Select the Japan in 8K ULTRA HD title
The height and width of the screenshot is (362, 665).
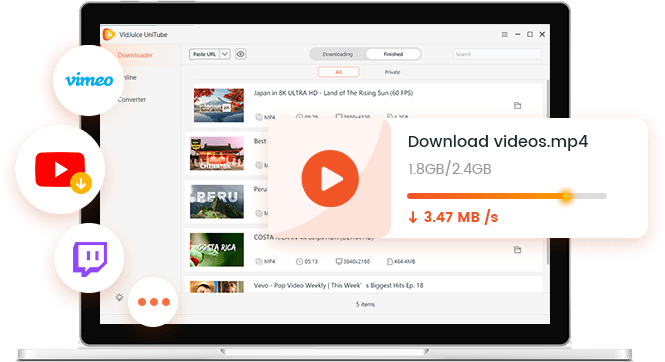[x=333, y=93]
